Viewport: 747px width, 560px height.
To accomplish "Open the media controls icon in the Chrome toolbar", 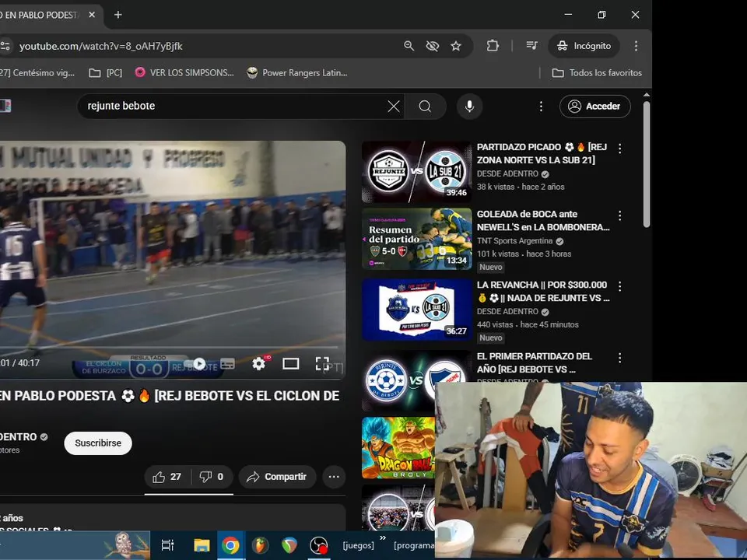I will point(531,46).
